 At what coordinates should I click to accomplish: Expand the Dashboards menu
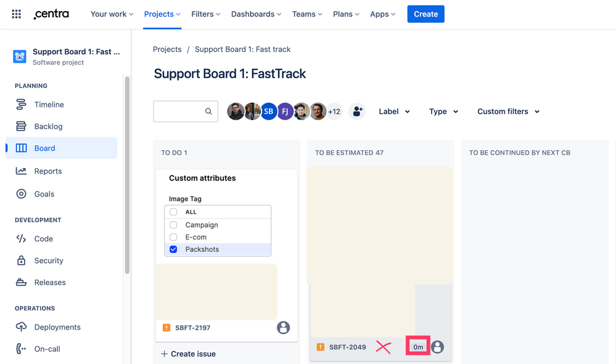pos(256,14)
